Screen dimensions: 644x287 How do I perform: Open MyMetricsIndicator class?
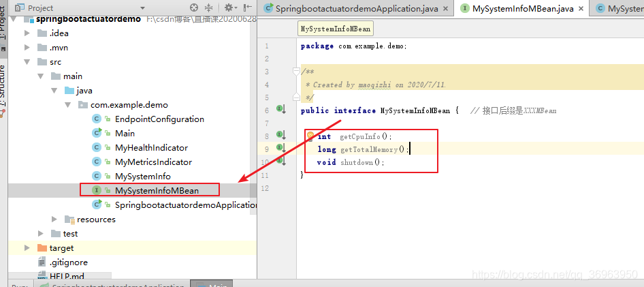153,162
